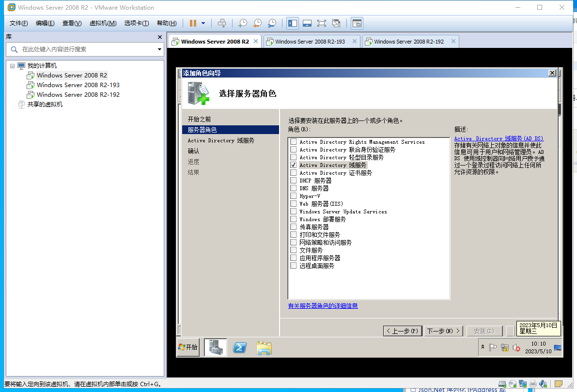Click the console view thumbnail bar icon

click(307, 23)
